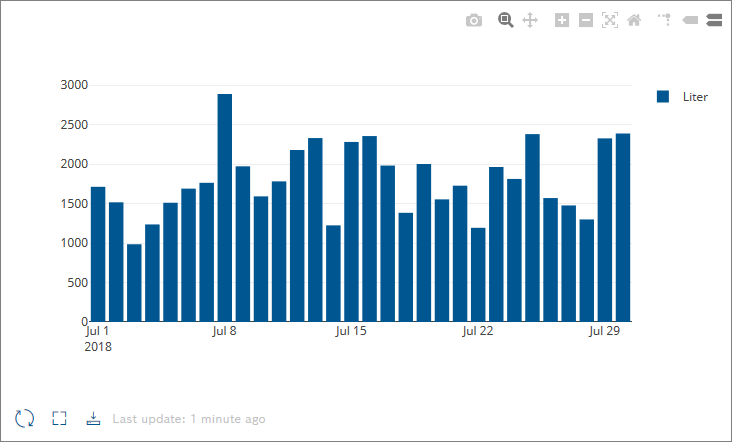Image resolution: width=732 pixels, height=442 pixels.
Task: Click the blue Liter legend swatch
Action: (x=663, y=96)
